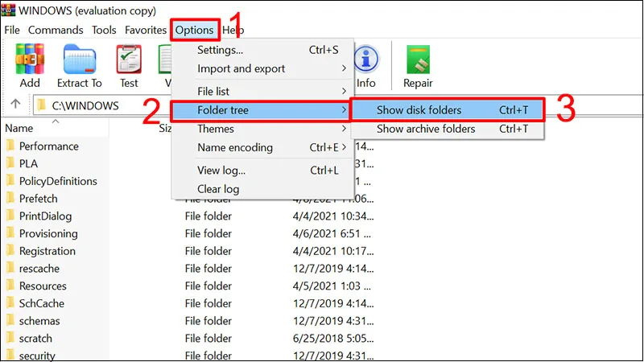Select the PolicyDefinitions folder name
The width and height of the screenshot is (644, 362).
(x=58, y=181)
